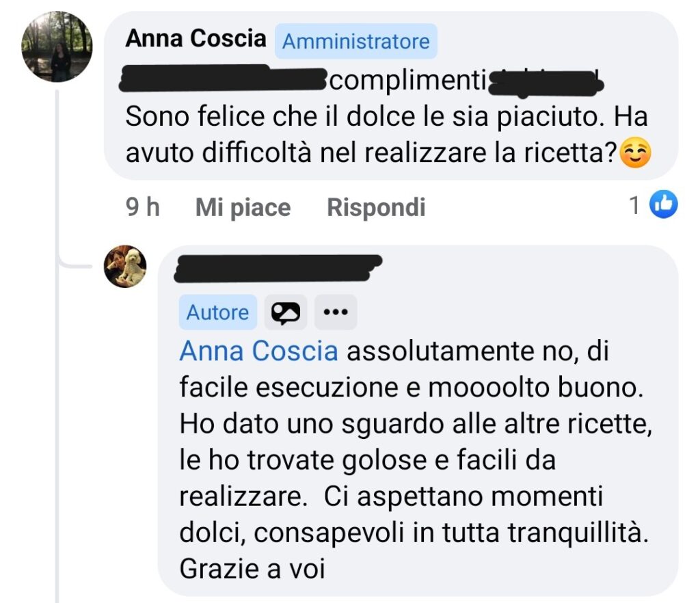Open the replier's dog profile photo
Image resolution: width=700 pixels, height=603 pixels.
pos(125,267)
